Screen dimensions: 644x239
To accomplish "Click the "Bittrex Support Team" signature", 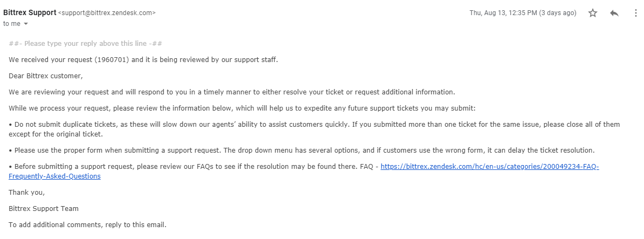I will 44,209.
